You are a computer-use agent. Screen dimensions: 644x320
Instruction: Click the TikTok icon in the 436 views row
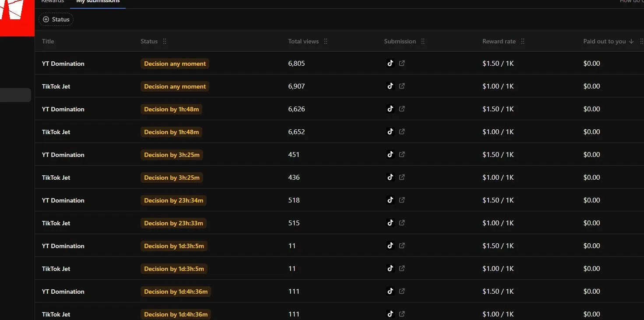click(391, 177)
